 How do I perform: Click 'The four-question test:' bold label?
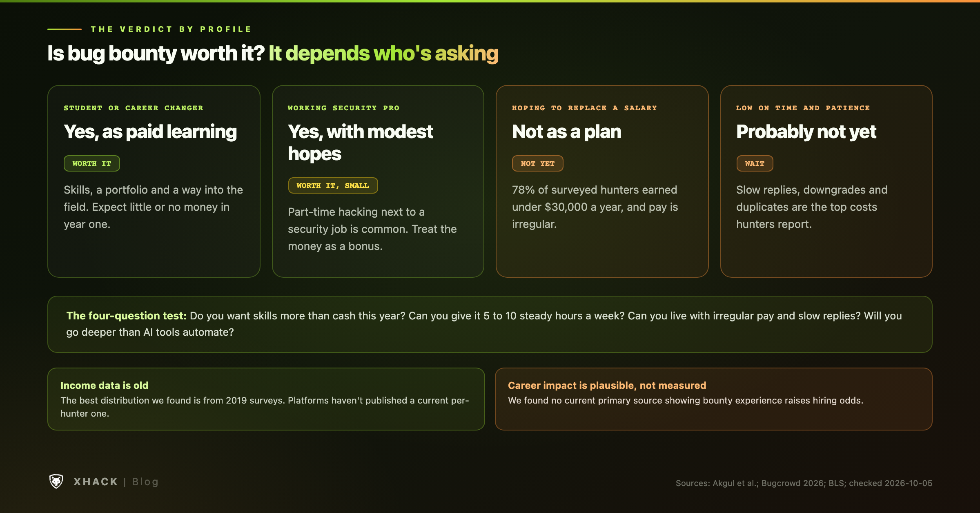click(x=127, y=316)
